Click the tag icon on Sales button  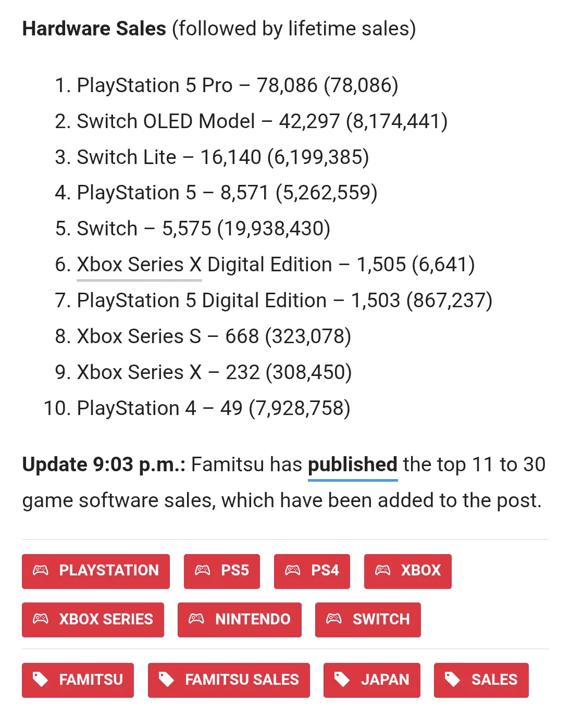(452, 680)
